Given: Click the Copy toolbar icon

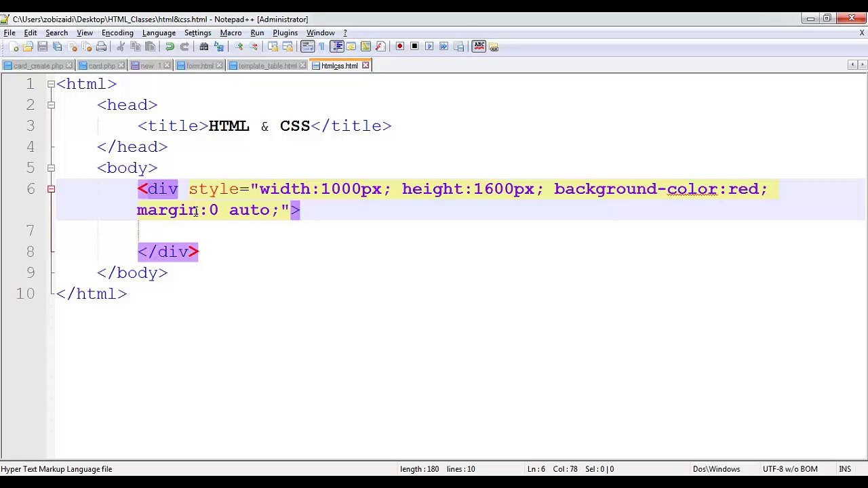Looking at the screenshot, I should pyautogui.click(x=136, y=46).
